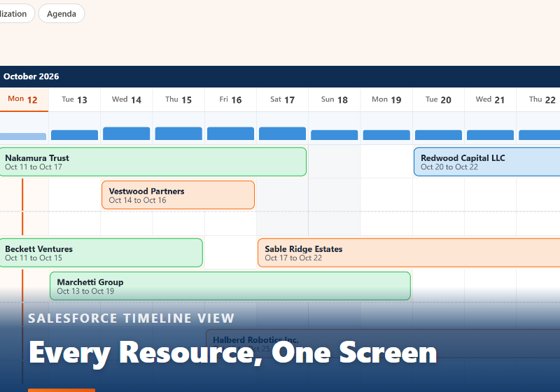Select the Tue 13 day column header

(x=74, y=99)
